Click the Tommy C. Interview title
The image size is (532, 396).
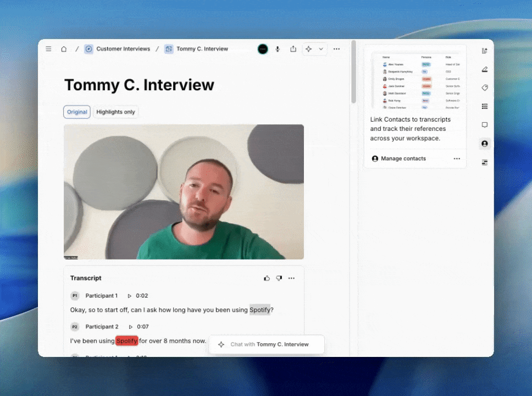click(x=140, y=85)
